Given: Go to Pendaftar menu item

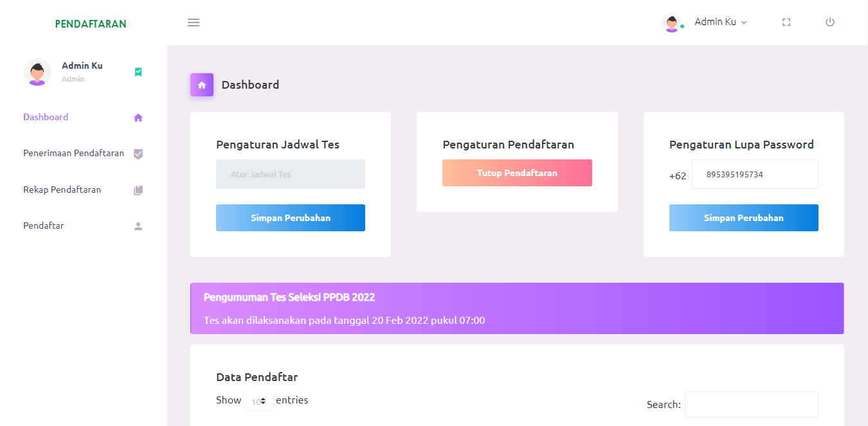Looking at the screenshot, I should [x=44, y=226].
